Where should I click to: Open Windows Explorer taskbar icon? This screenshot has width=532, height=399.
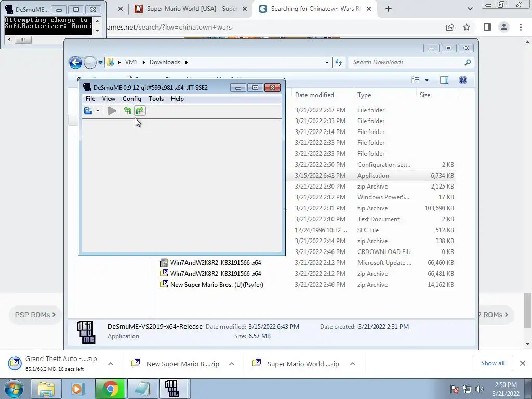coord(46,389)
